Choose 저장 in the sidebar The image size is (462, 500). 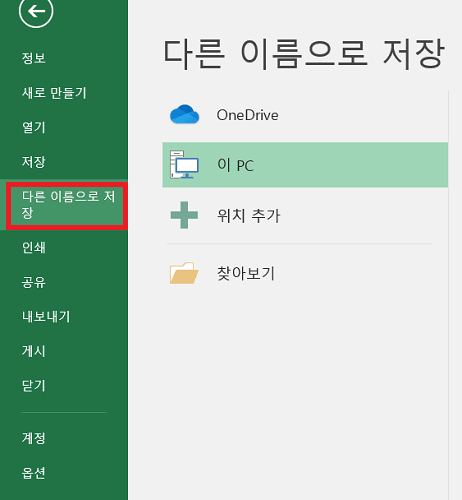click(x=34, y=162)
